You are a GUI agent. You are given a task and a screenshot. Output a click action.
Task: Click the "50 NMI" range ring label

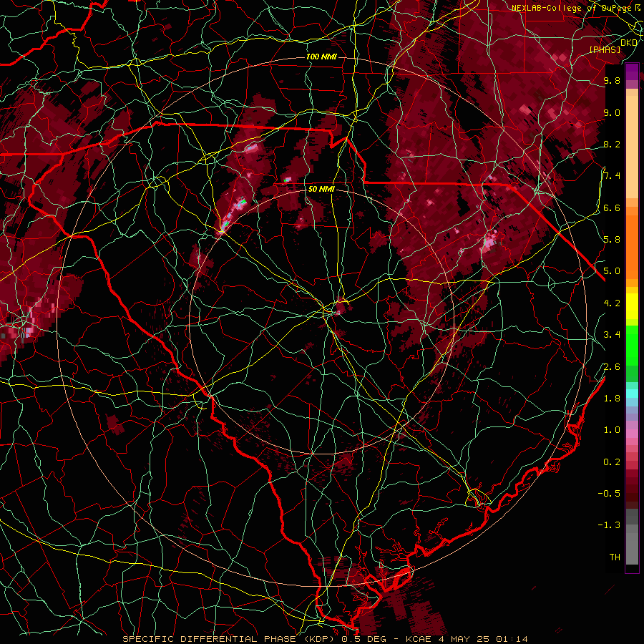[x=321, y=189]
